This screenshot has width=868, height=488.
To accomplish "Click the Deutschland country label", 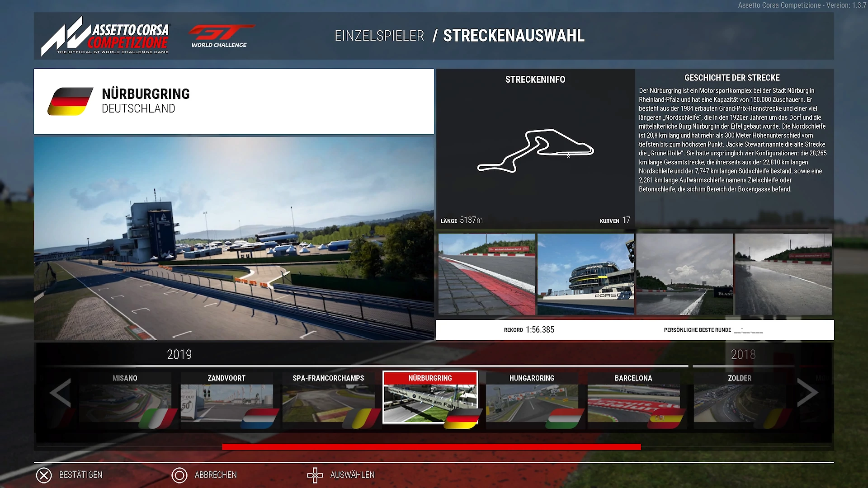I will pyautogui.click(x=138, y=109).
